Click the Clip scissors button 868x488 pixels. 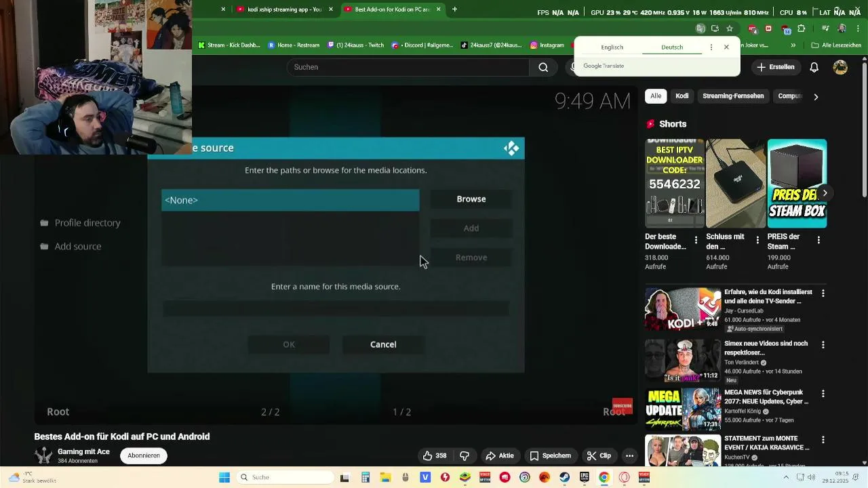tap(599, 455)
